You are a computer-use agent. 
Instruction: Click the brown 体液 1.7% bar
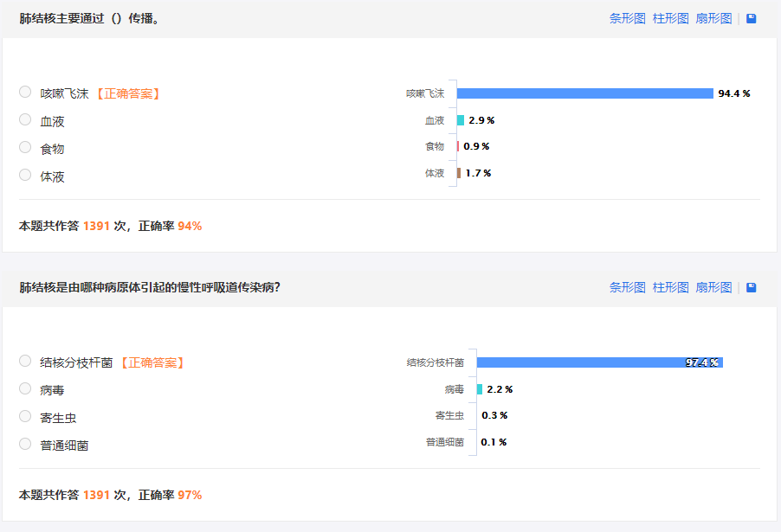pos(459,173)
